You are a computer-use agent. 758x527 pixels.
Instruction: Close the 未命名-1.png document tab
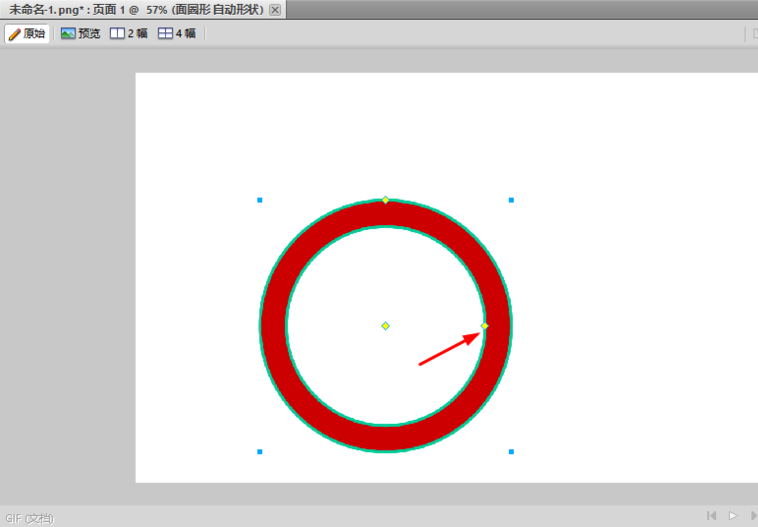pos(275,10)
